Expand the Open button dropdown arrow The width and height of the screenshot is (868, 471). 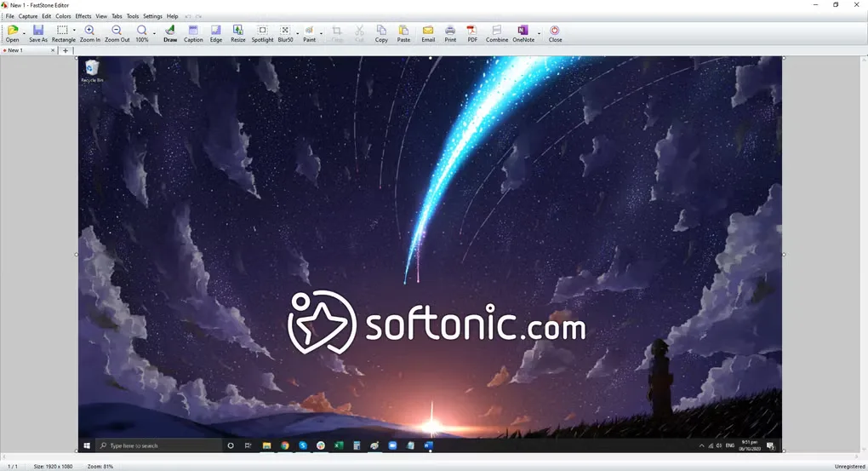(x=24, y=33)
